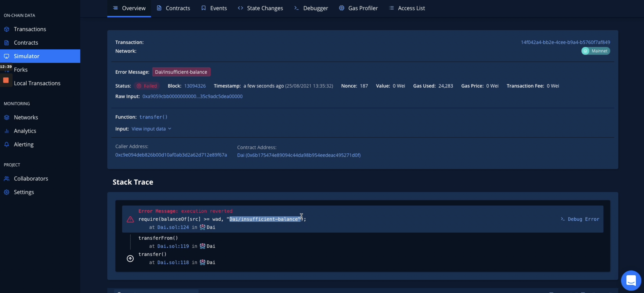Viewport: 644px width, 293px height.
Task: Click the Debug Error button
Action: tap(580, 219)
